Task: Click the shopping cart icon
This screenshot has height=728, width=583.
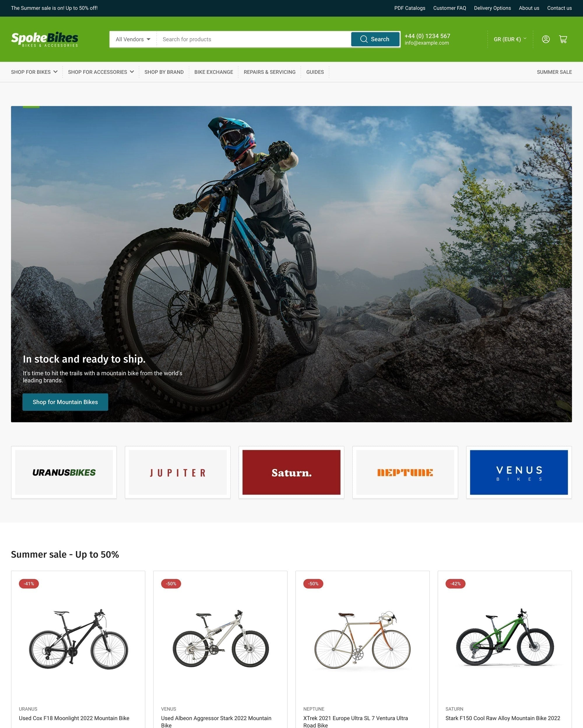Action: [x=563, y=39]
